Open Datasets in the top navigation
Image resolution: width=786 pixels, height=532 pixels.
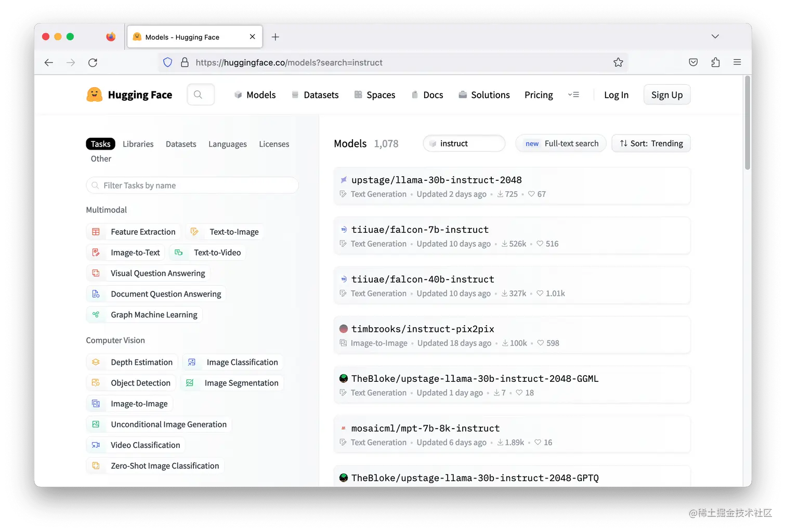click(x=315, y=95)
